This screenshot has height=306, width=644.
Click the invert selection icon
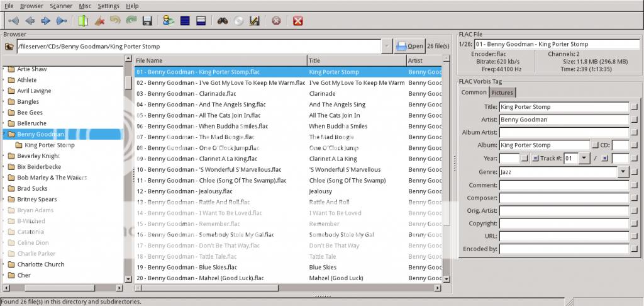[x=201, y=21]
